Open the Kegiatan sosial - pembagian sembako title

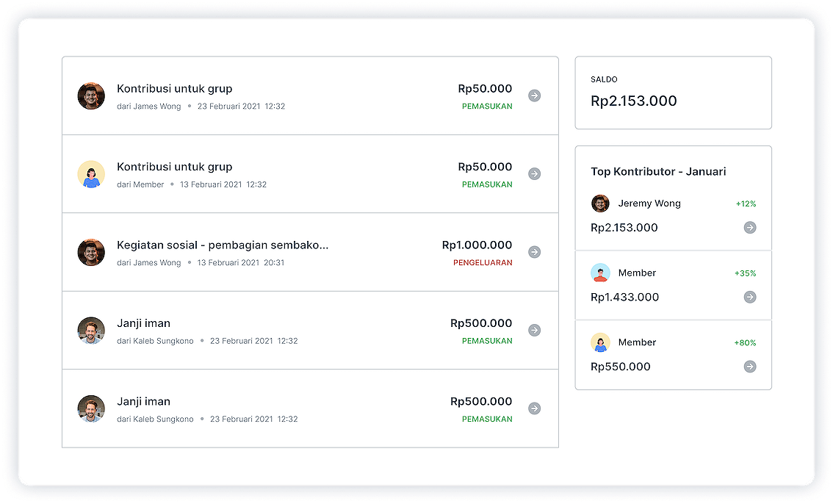pos(223,245)
